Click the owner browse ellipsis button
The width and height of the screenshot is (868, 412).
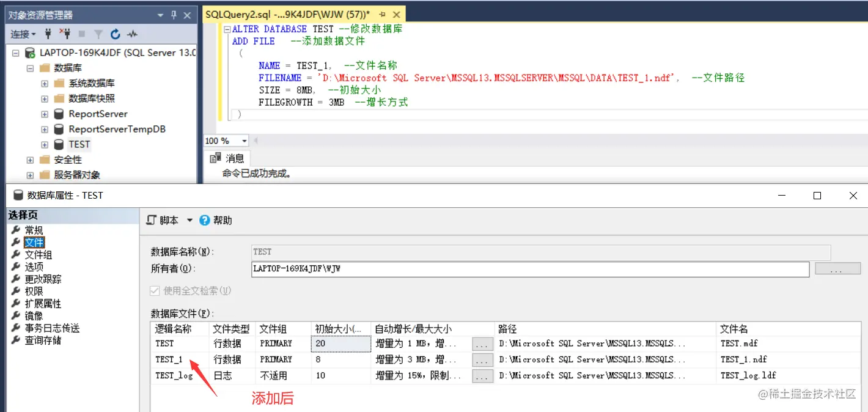[837, 268]
